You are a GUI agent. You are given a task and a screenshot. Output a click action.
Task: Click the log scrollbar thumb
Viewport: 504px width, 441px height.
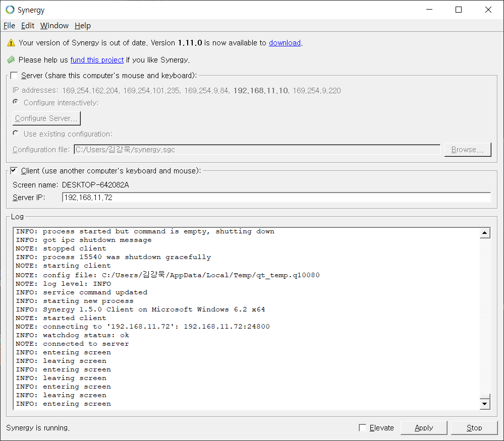click(x=485, y=396)
